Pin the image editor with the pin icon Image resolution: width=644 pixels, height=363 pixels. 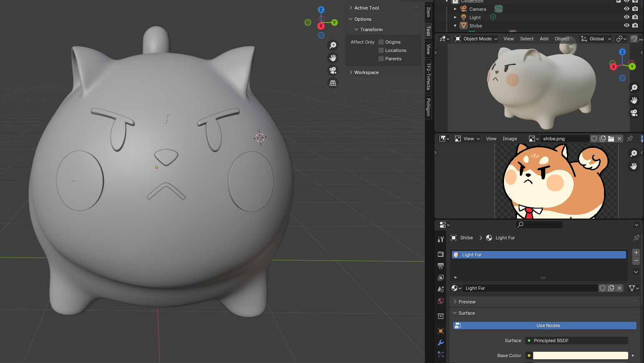click(630, 139)
